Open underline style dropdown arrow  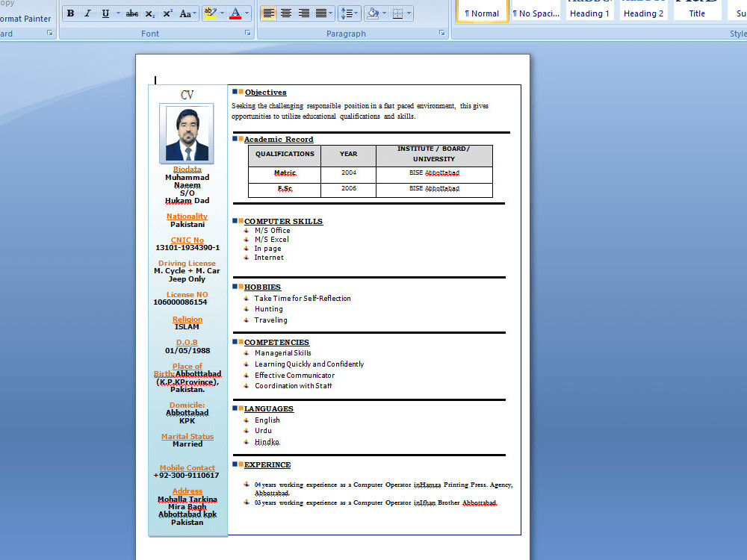[118, 13]
